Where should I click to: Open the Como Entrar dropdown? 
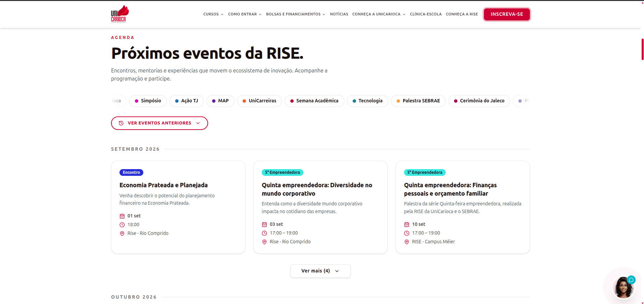245,14
